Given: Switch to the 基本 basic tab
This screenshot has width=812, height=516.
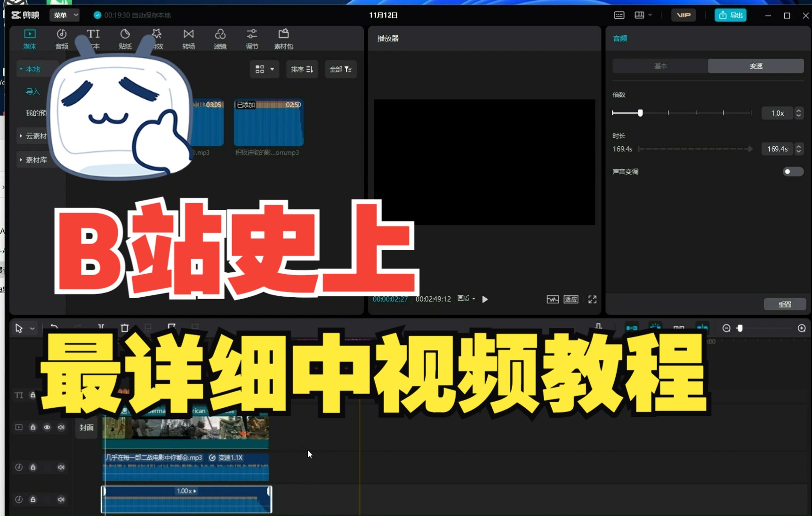Looking at the screenshot, I should tap(660, 66).
